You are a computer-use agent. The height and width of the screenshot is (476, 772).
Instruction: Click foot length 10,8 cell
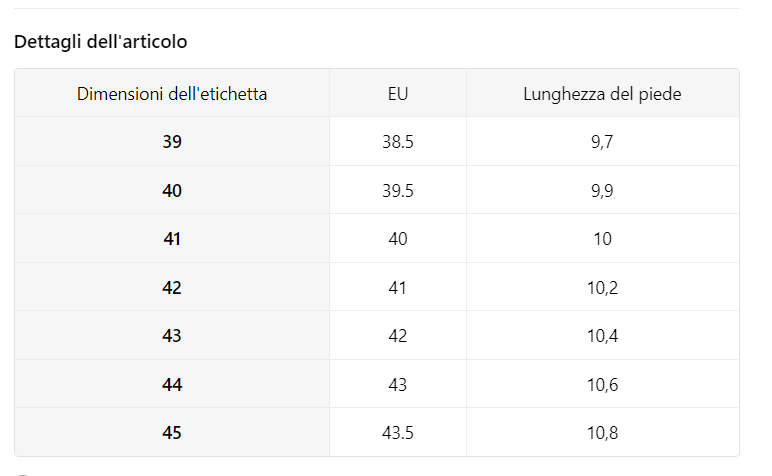coord(602,432)
